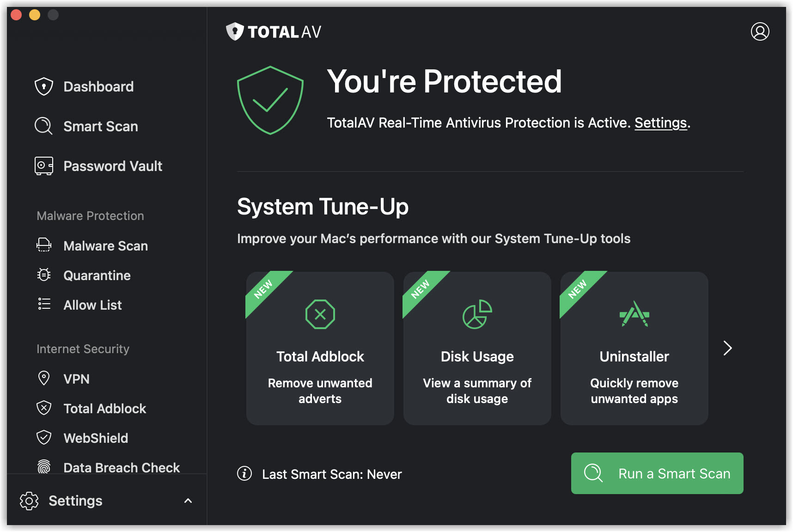Click the Last Smart Scan info icon
Screen dimensions: 793x532
[x=244, y=473]
